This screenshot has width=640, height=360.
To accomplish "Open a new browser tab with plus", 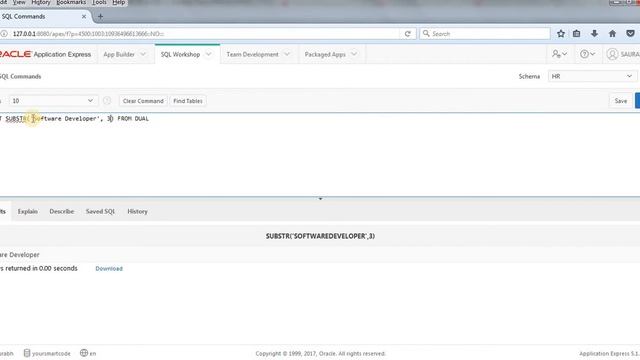I will coord(100,17).
